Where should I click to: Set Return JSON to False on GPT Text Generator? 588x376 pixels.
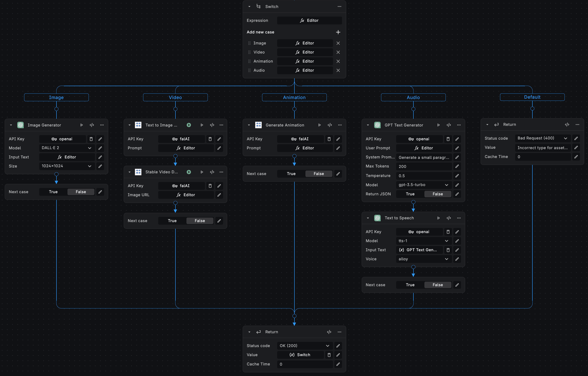(x=438, y=194)
